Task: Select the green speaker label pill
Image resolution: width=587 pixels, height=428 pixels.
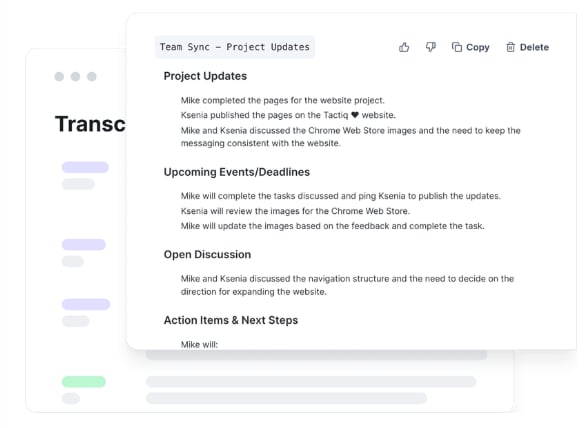Action: [x=84, y=382]
